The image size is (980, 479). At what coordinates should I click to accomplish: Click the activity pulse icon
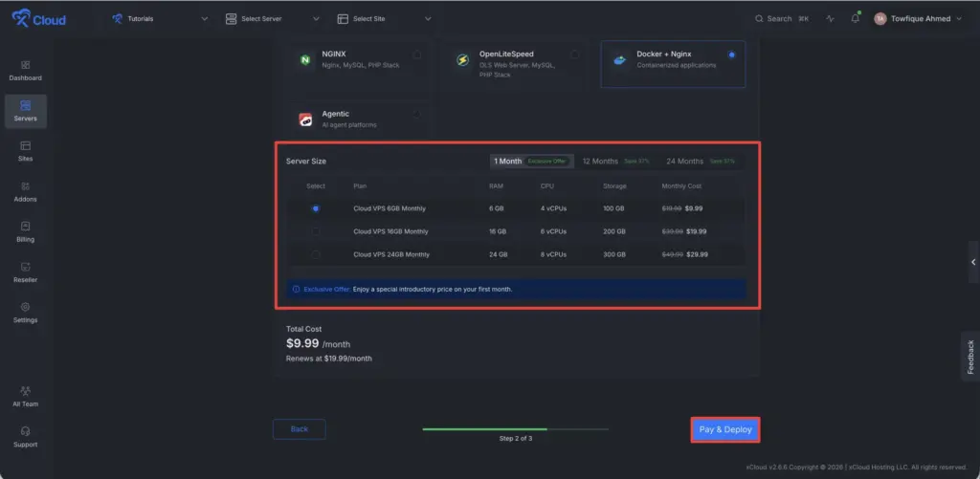830,19
